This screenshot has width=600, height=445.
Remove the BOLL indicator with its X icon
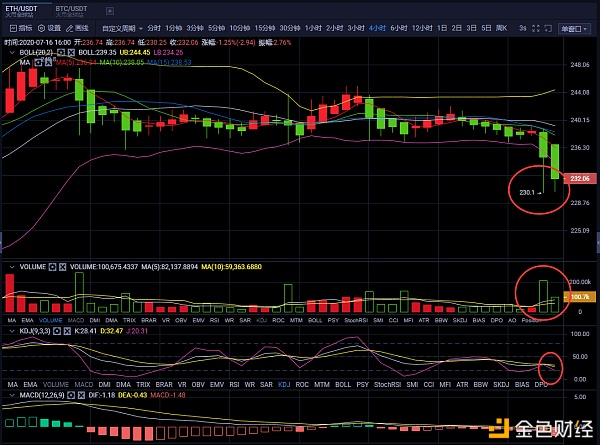pyautogui.click(x=71, y=52)
